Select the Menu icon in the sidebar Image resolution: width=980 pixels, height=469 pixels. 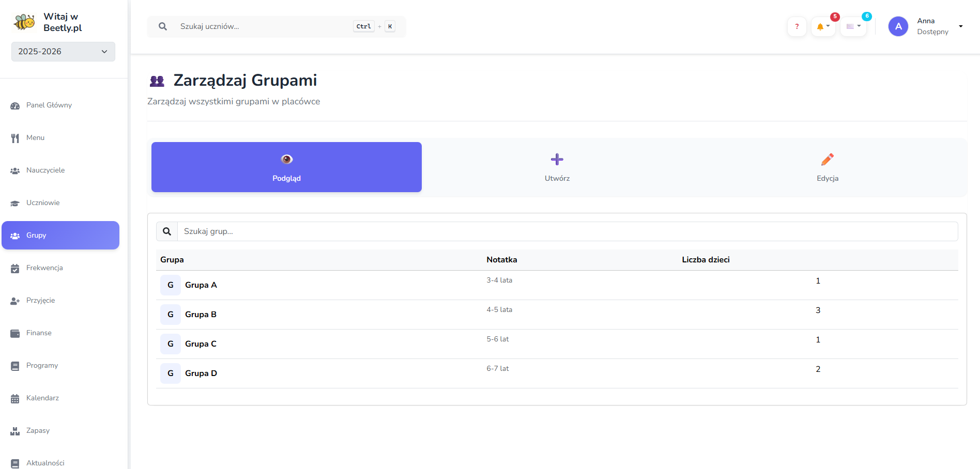(14, 138)
